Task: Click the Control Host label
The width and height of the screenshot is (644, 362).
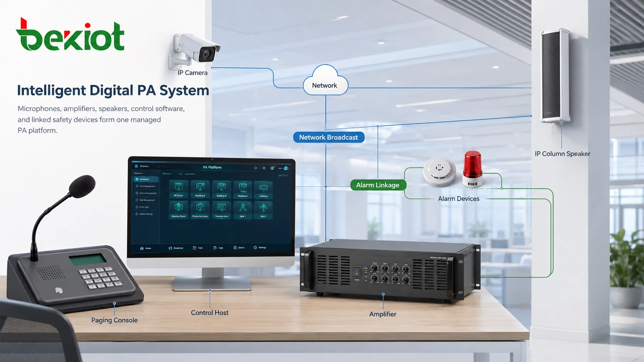Action: pyautogui.click(x=210, y=313)
